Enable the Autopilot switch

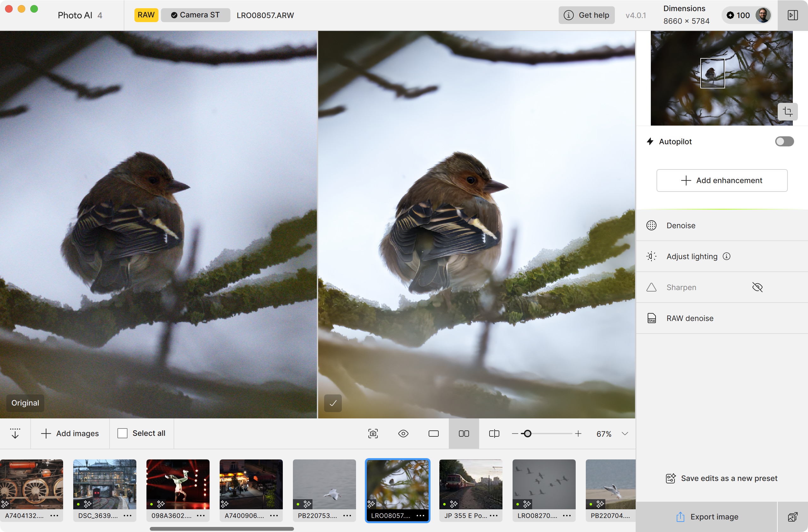point(784,142)
